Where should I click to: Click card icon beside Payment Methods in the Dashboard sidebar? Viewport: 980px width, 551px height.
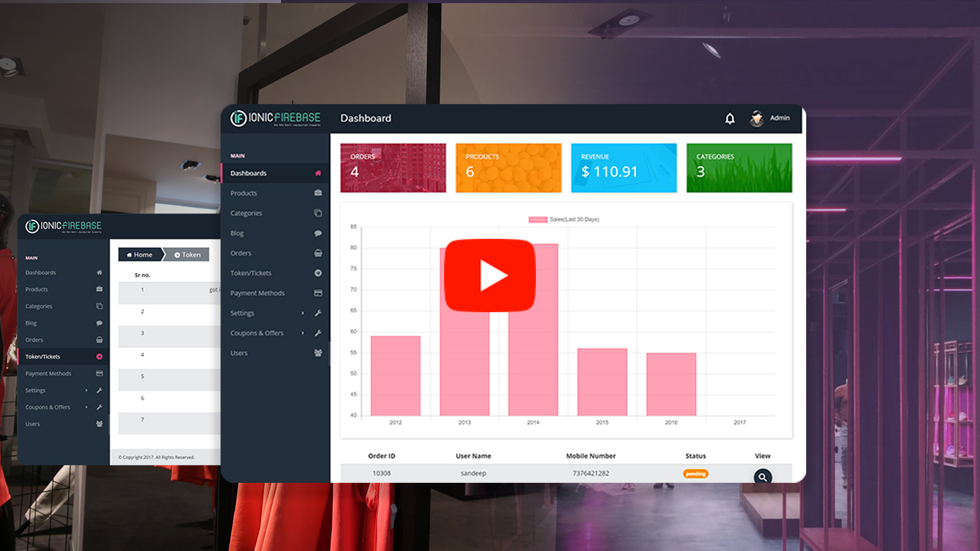318,293
